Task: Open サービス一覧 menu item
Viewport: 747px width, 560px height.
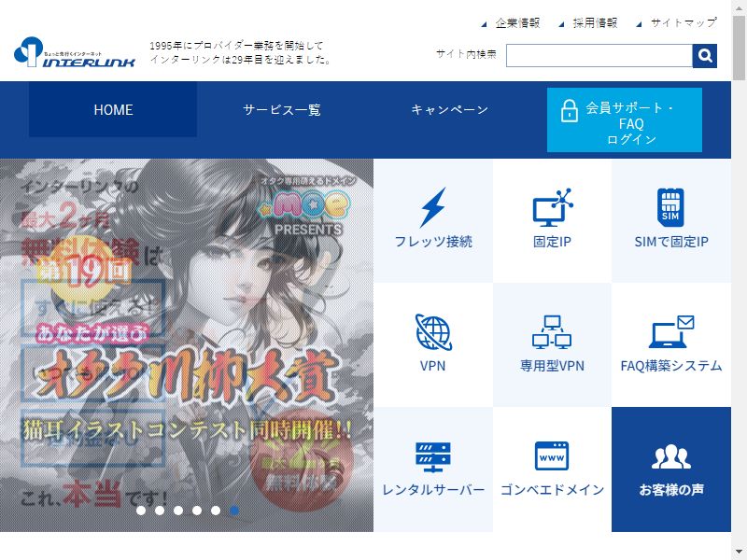Action: coord(282,109)
